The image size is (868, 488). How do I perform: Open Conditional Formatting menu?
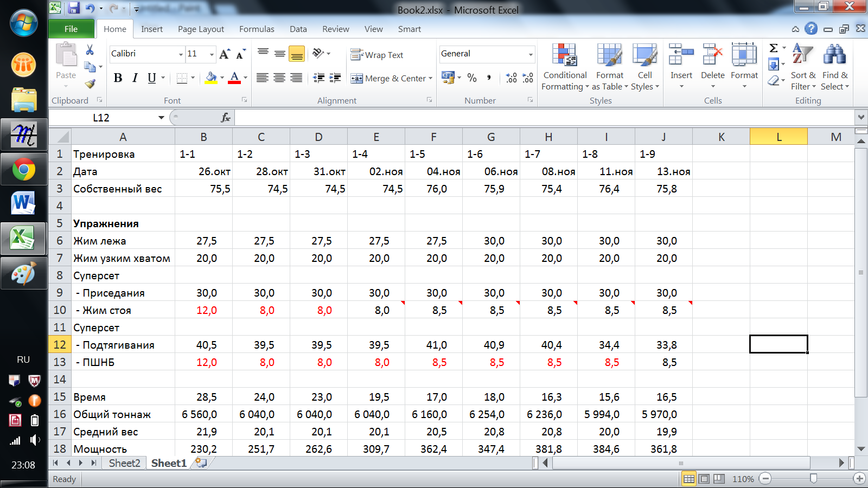point(565,68)
